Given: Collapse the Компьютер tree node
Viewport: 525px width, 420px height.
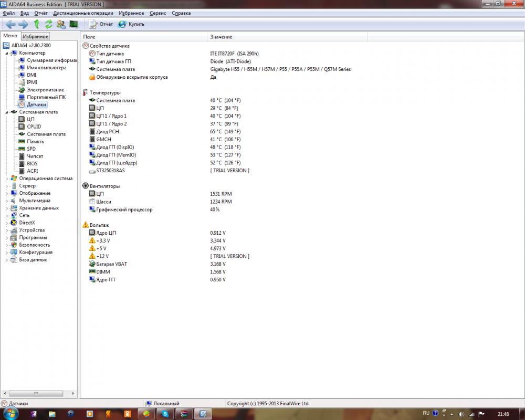Looking at the screenshot, I should pos(7,53).
